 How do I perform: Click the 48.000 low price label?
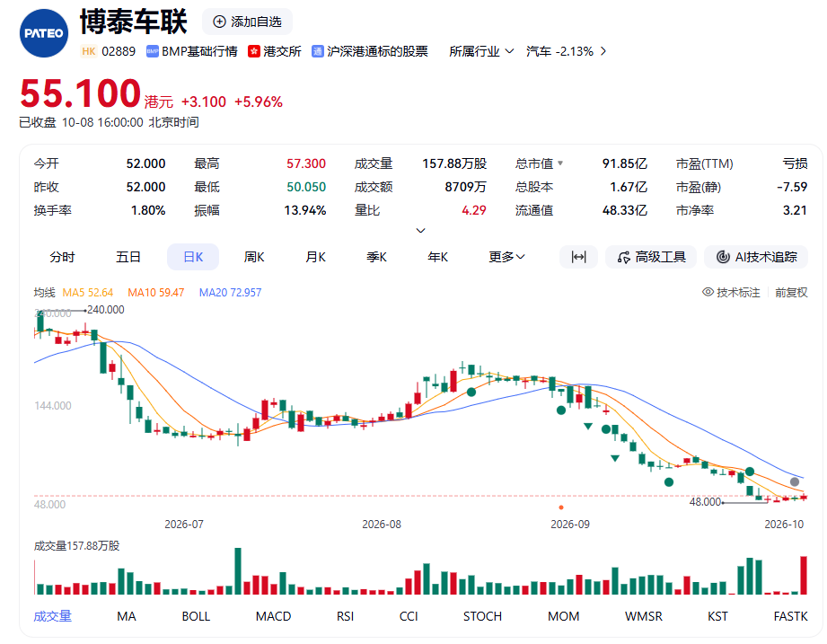[705, 501]
